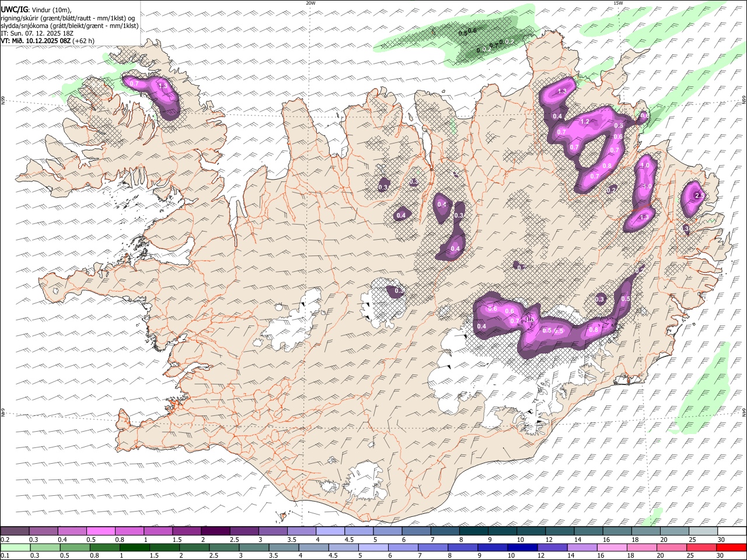Click the 0.7 value in the Westfjords snow patch

[x=134, y=84]
